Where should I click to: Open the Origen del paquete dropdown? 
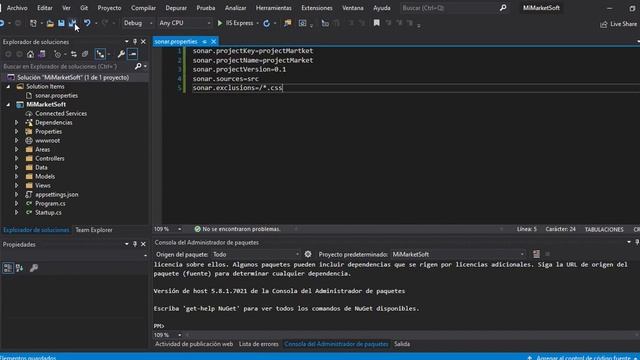[256, 254]
